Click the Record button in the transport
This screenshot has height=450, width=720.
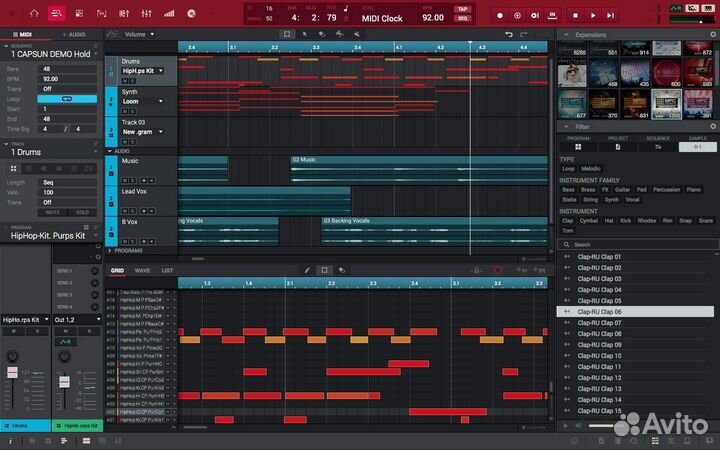click(500, 16)
